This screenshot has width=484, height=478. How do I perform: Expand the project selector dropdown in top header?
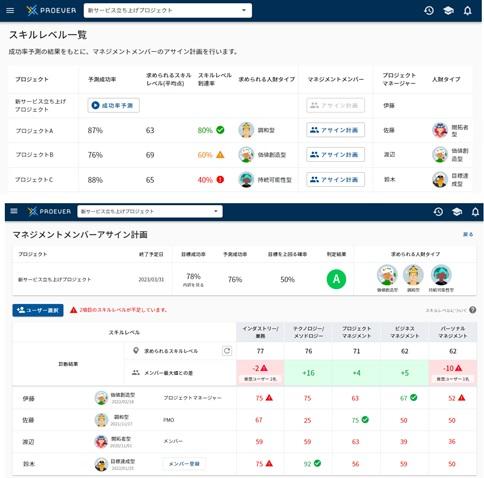tap(168, 10)
